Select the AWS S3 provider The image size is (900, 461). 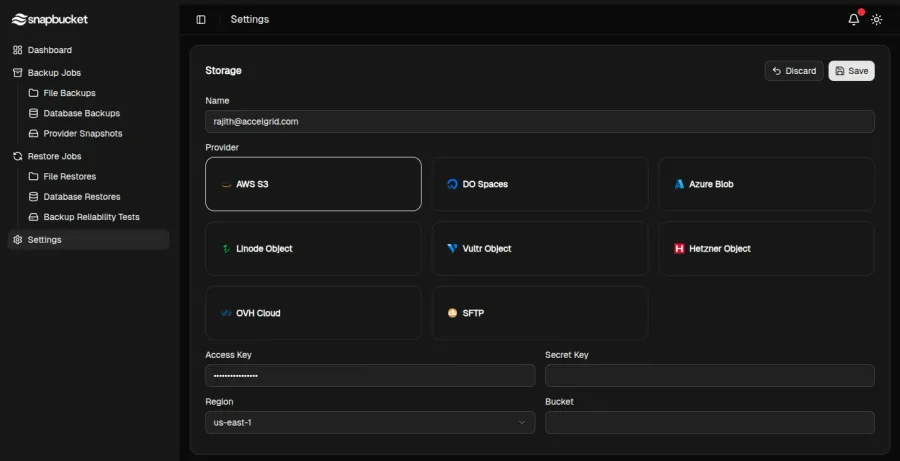313,184
